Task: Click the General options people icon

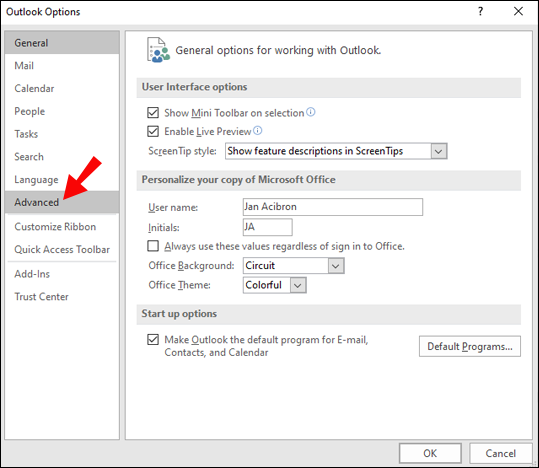Action: tap(158, 50)
